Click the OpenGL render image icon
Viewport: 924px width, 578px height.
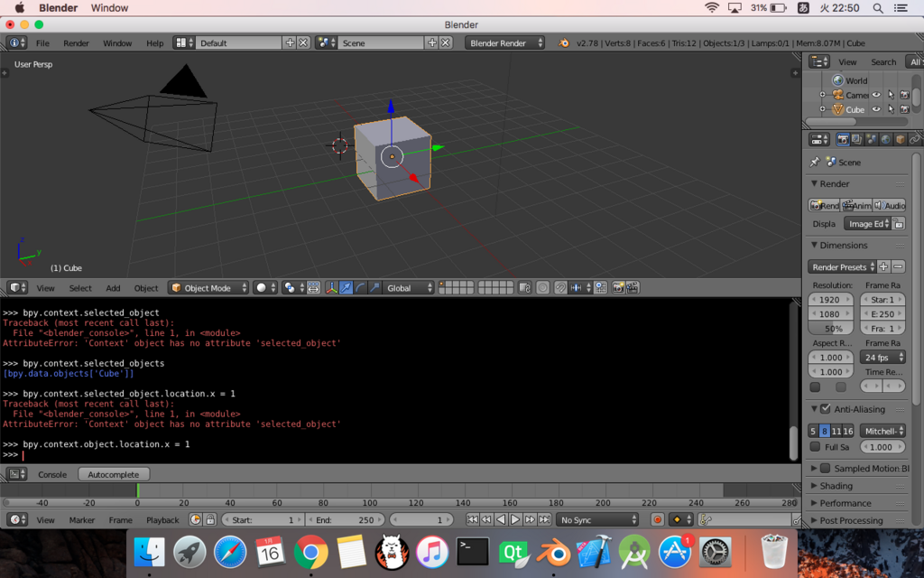(x=618, y=288)
